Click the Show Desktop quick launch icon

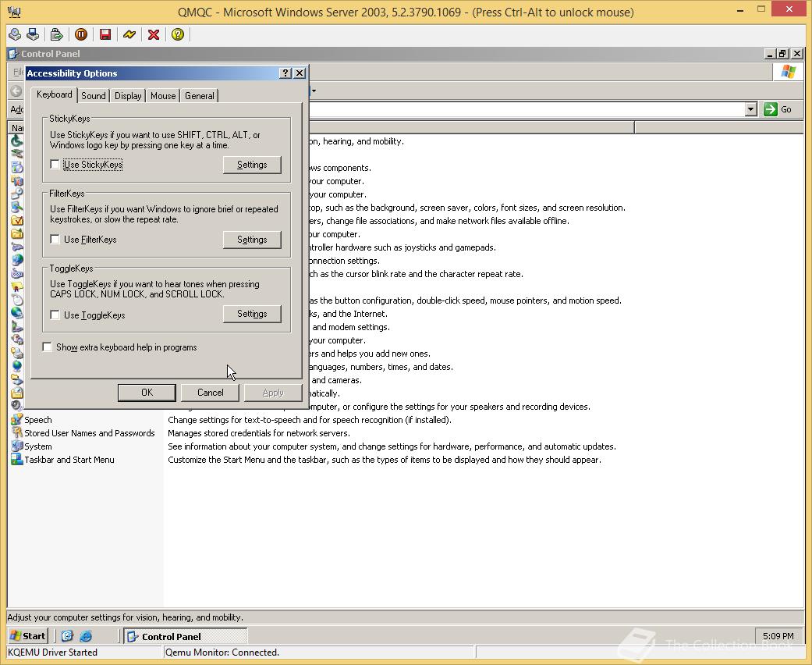tap(67, 636)
